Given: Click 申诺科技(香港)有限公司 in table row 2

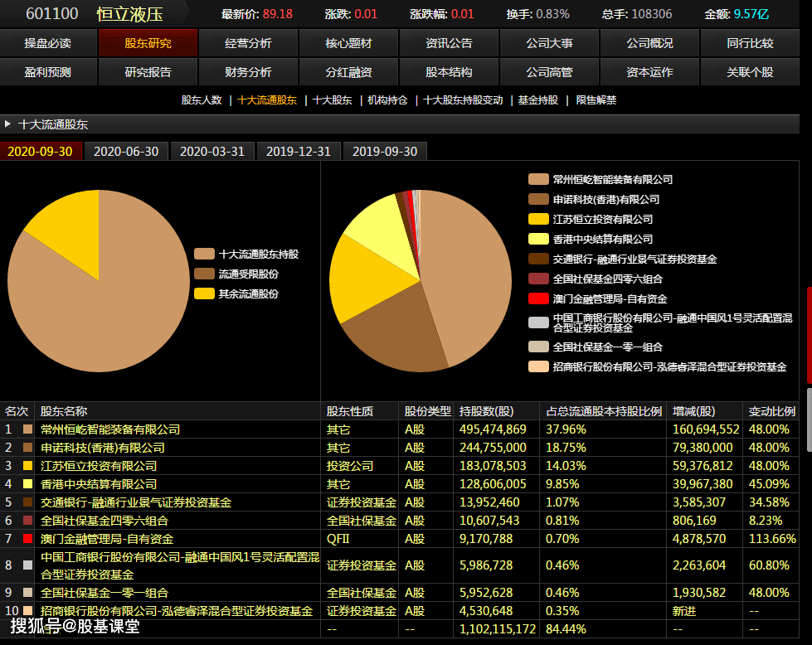Looking at the screenshot, I should 103,447.
